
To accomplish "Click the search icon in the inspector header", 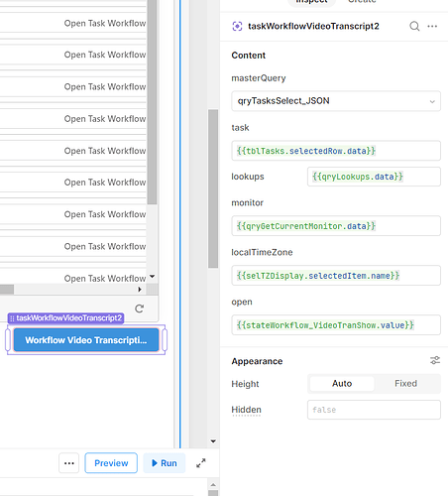I will click(x=414, y=26).
